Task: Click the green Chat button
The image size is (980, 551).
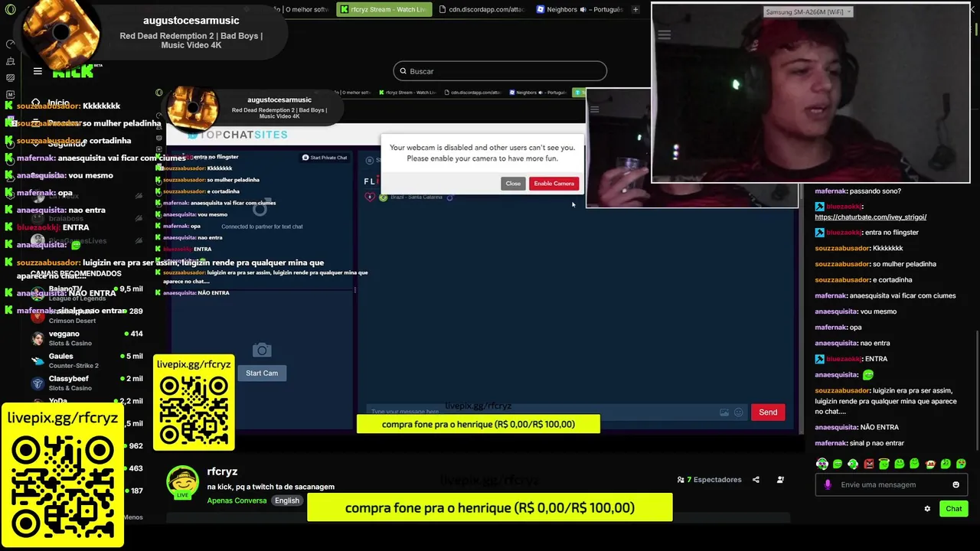Action: (x=954, y=509)
